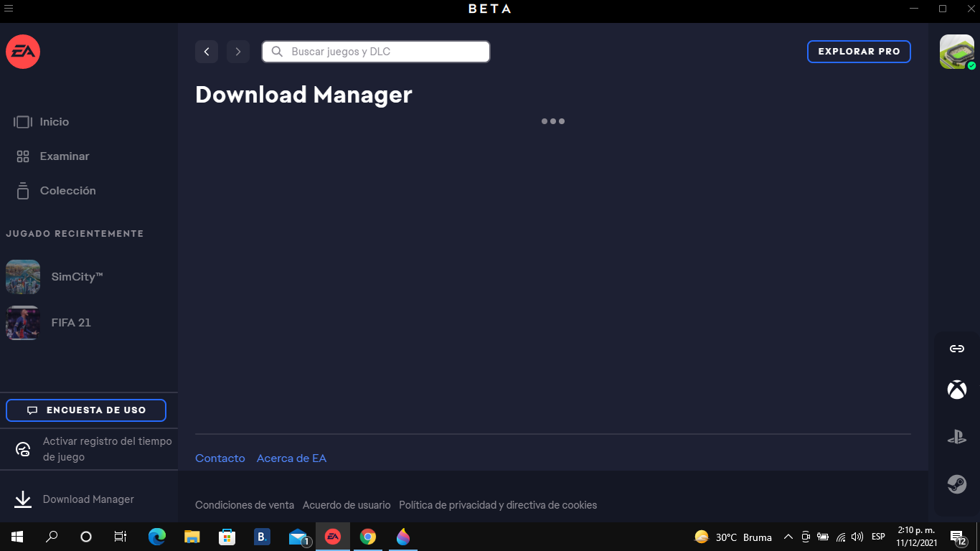Select FIFA 21 from recently played
The width and height of the screenshot is (980, 551).
coord(49,323)
